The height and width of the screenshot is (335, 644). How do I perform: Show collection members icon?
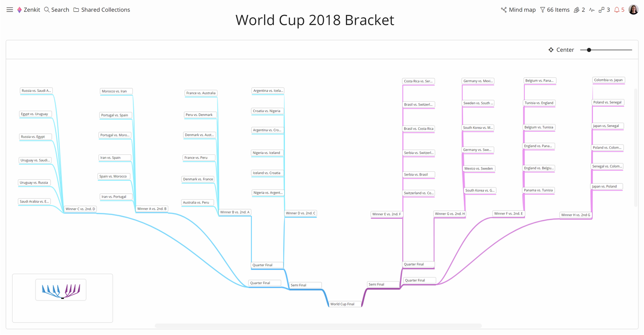tap(576, 10)
